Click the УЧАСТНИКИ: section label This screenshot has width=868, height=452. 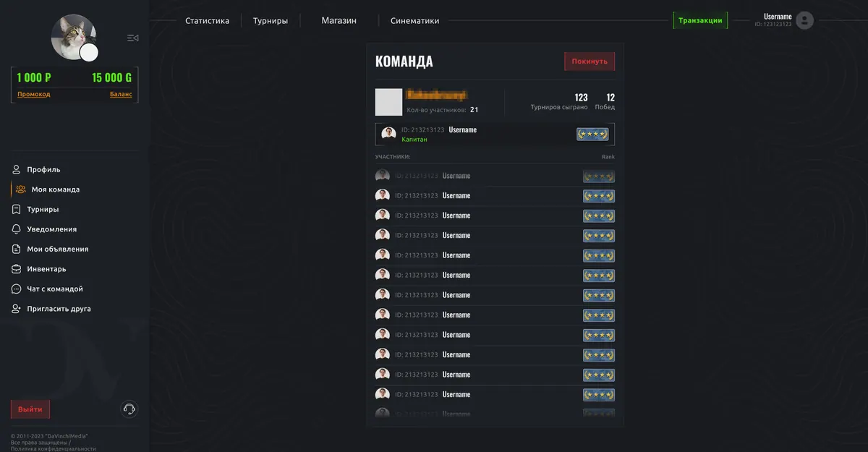[393, 157]
